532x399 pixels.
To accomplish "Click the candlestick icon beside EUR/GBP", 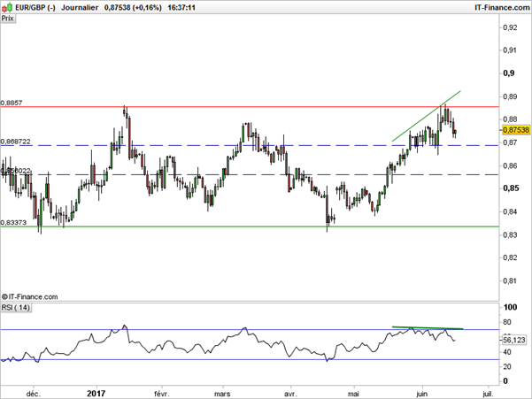I will [7, 7].
